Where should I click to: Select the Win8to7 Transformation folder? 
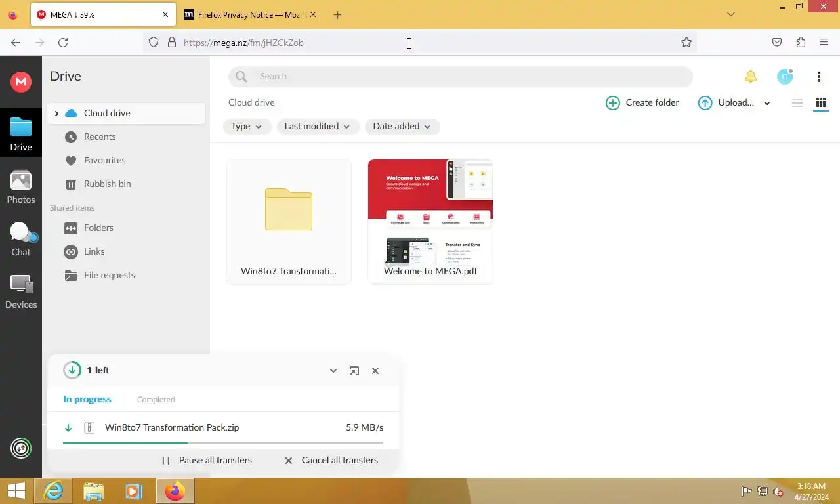click(x=289, y=222)
